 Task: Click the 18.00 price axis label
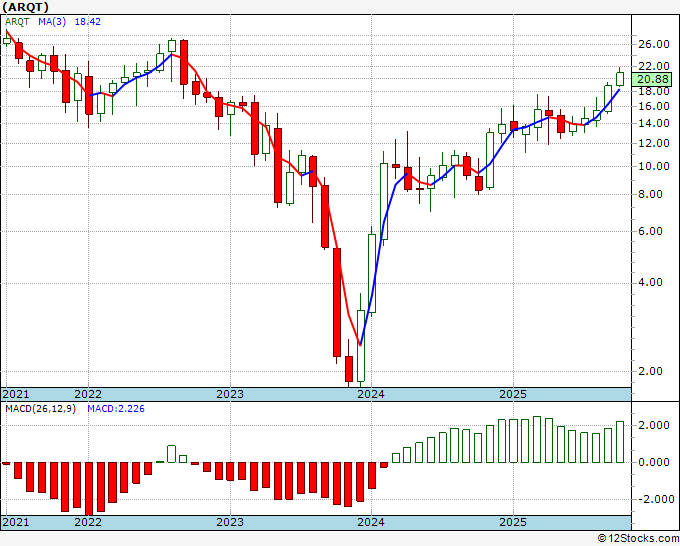pos(654,92)
